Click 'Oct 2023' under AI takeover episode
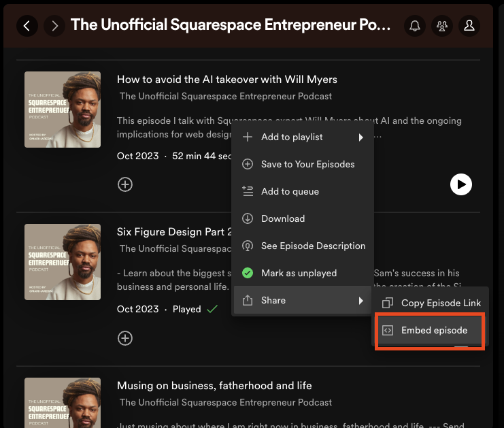This screenshot has height=428, width=504. [x=138, y=156]
